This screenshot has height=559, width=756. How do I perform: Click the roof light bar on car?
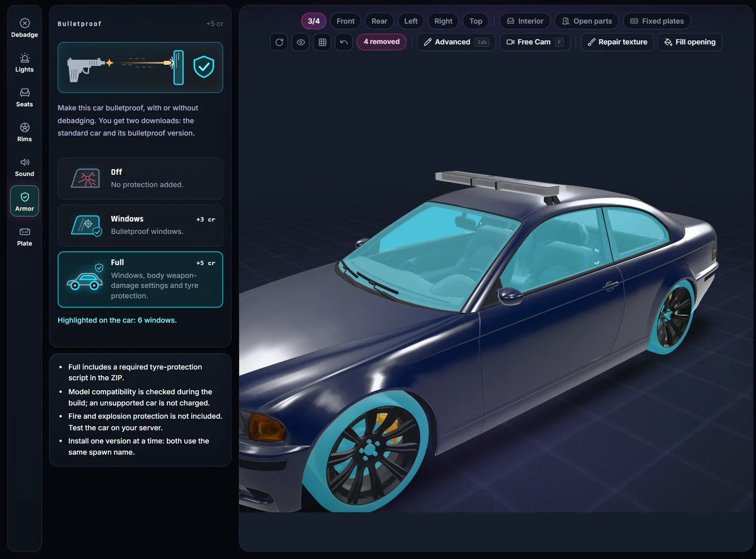(496, 183)
